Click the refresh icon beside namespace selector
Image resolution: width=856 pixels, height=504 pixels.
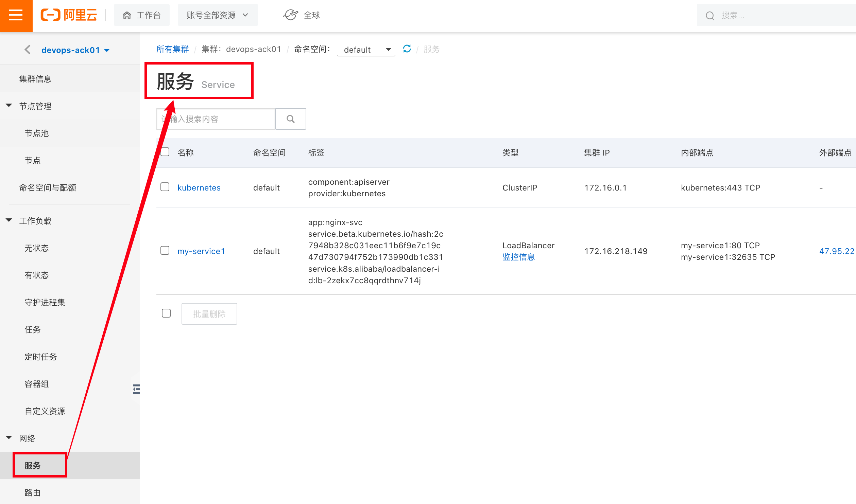click(x=407, y=49)
